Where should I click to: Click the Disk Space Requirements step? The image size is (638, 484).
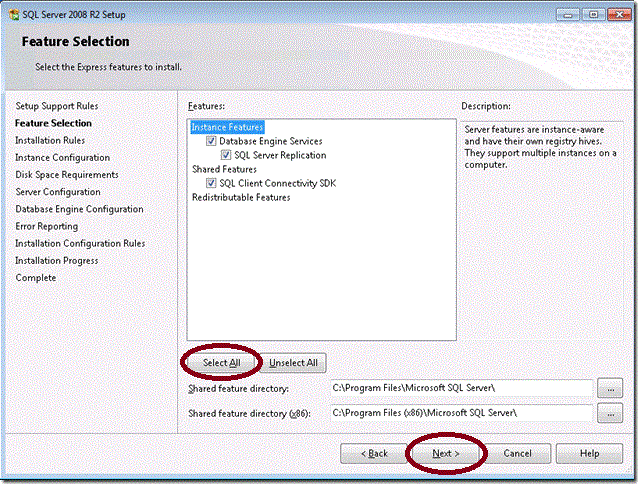point(67,175)
